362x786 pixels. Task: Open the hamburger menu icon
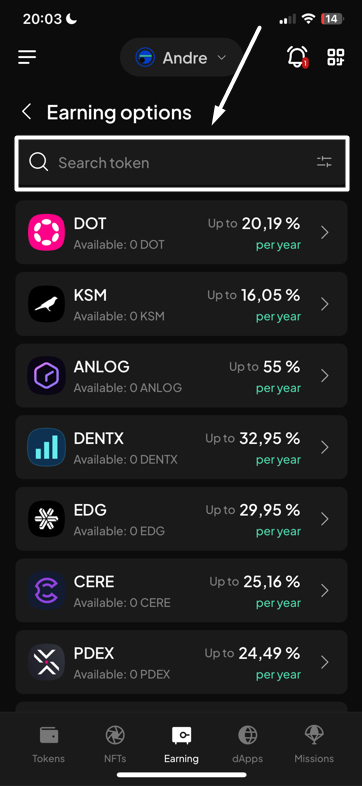click(27, 57)
